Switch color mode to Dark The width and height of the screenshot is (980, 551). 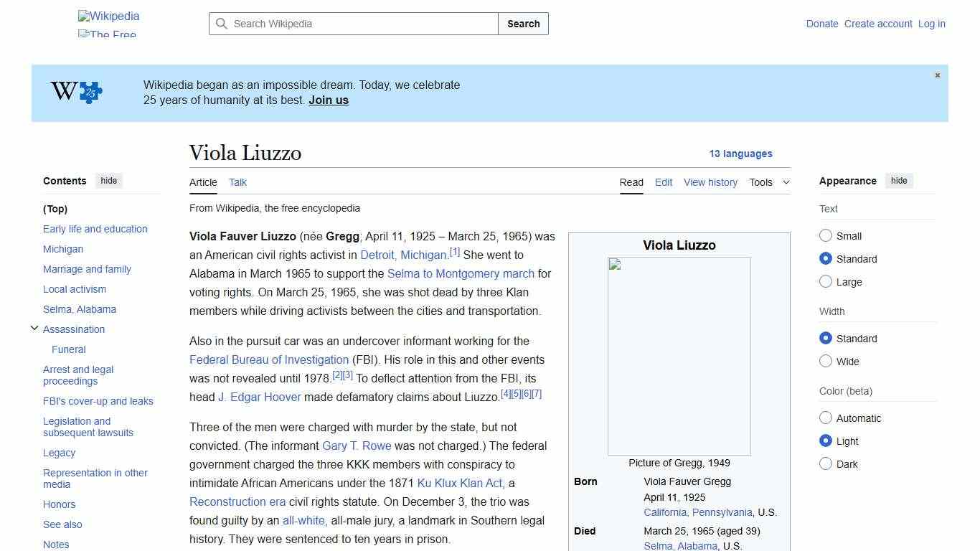826,463
